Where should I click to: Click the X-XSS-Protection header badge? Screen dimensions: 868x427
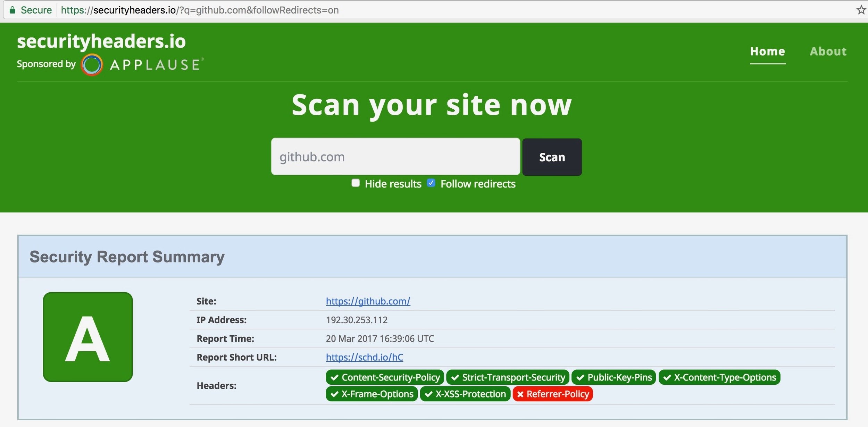pos(465,394)
